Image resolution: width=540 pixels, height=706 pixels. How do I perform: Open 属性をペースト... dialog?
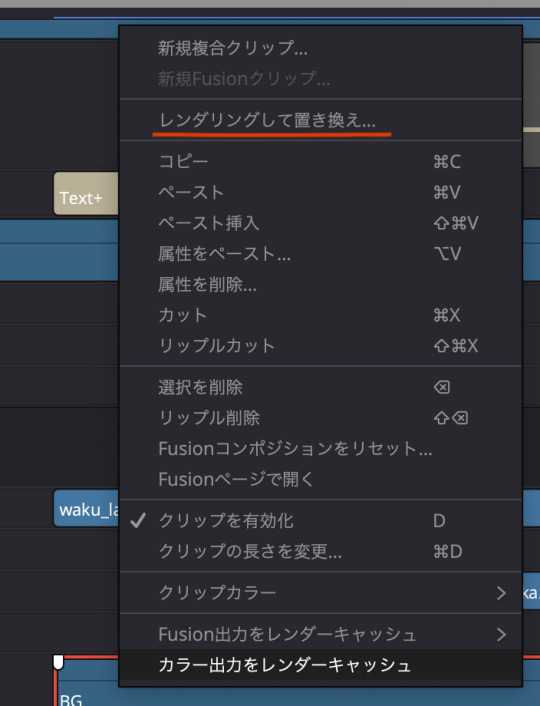click(x=320, y=253)
